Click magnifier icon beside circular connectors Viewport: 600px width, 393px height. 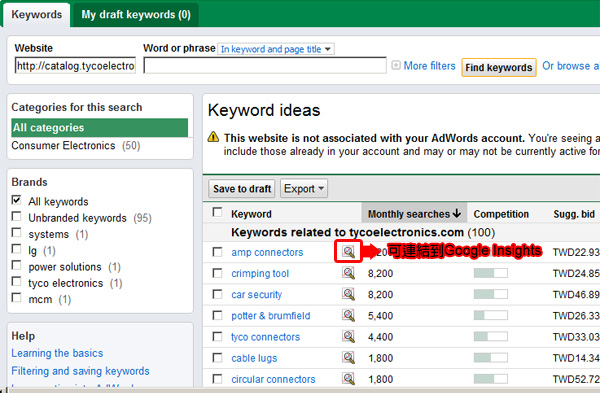click(348, 379)
